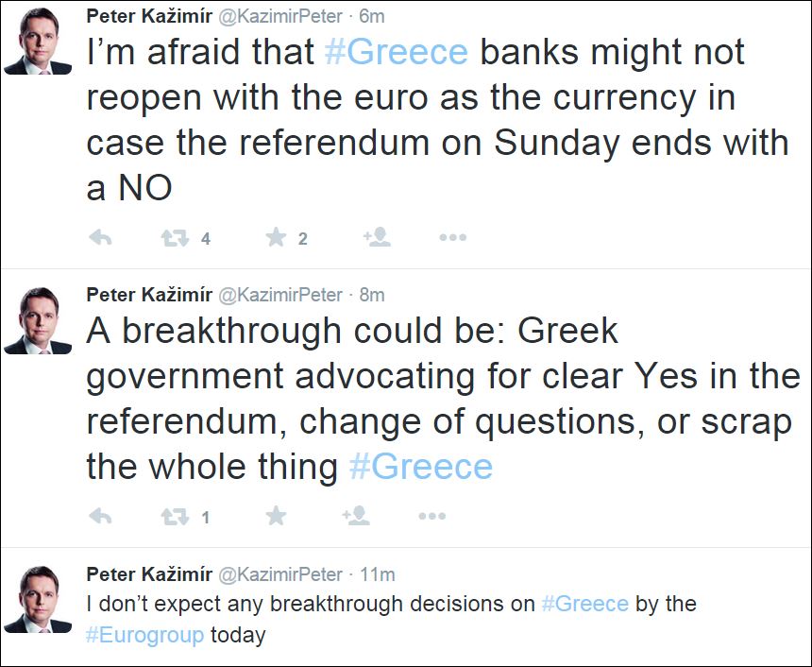The image size is (812, 667).
Task: Open the 11m timestamp of third tweet
Action: [377, 573]
